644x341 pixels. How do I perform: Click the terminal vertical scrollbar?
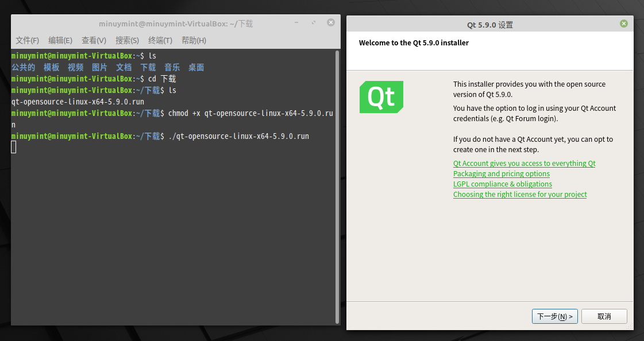(x=337, y=187)
